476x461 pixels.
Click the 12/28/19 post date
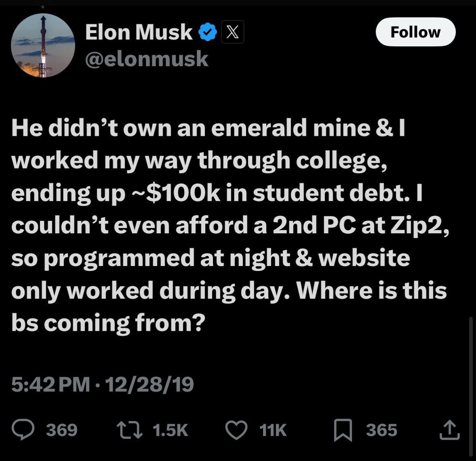(149, 384)
